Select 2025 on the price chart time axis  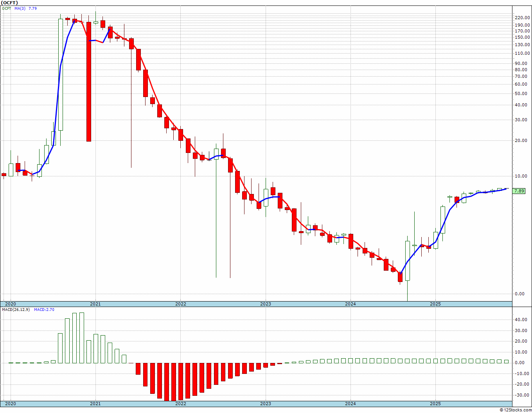coord(435,304)
